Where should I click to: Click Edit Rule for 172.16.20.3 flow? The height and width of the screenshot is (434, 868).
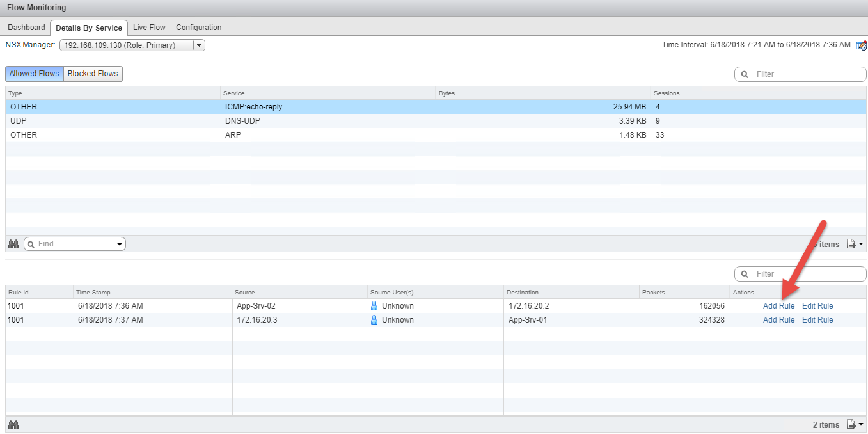pos(817,320)
